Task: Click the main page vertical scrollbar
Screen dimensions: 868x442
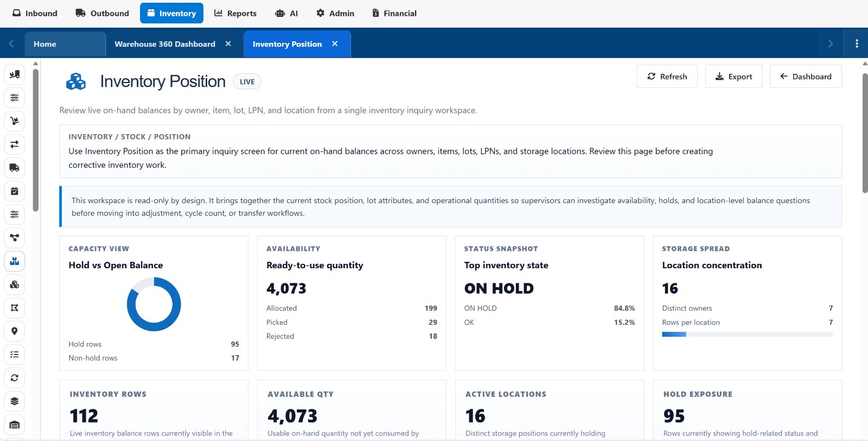Action: 865,133
